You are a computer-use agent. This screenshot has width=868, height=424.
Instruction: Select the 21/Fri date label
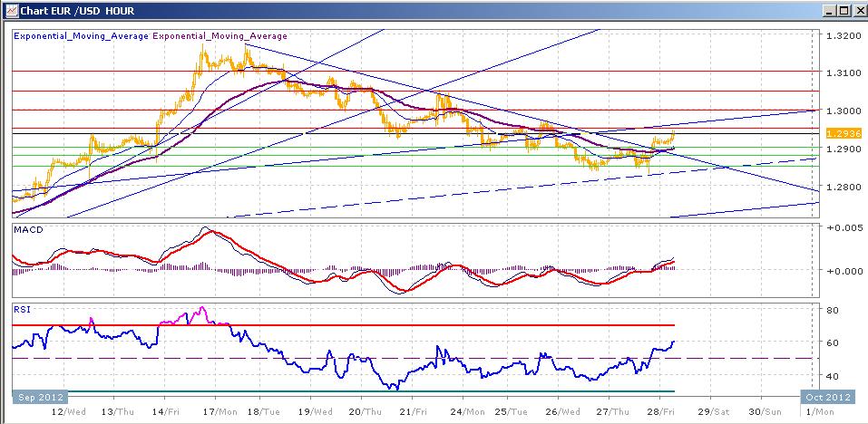[x=413, y=412]
